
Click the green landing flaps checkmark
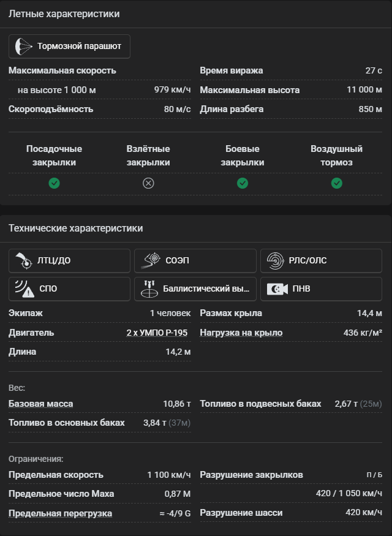(54, 183)
